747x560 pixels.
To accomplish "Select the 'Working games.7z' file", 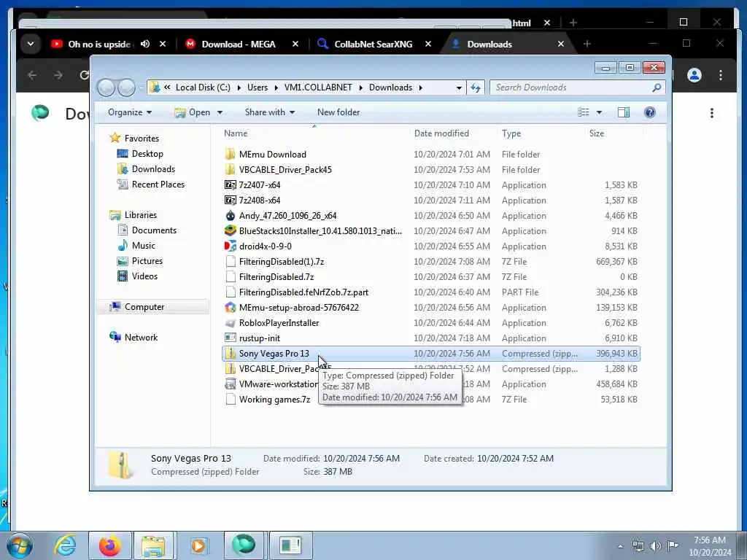I will 274,400.
